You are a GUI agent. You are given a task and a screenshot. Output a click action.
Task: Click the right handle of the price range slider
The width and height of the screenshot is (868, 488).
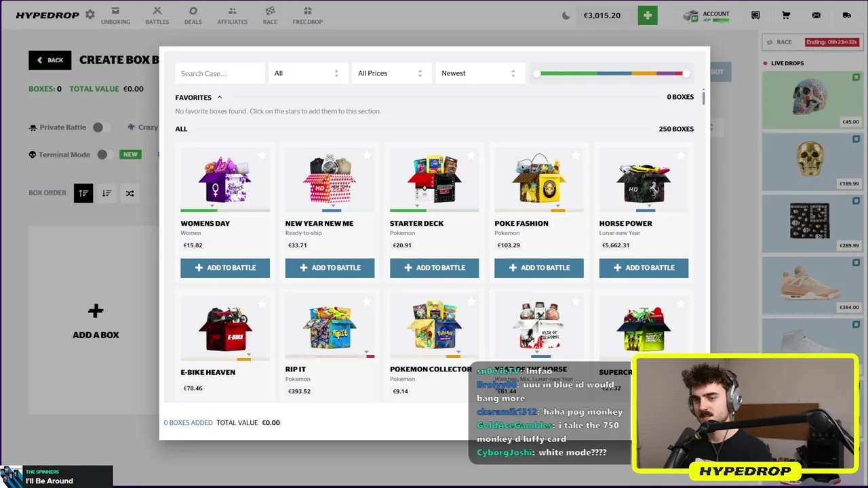(686, 73)
